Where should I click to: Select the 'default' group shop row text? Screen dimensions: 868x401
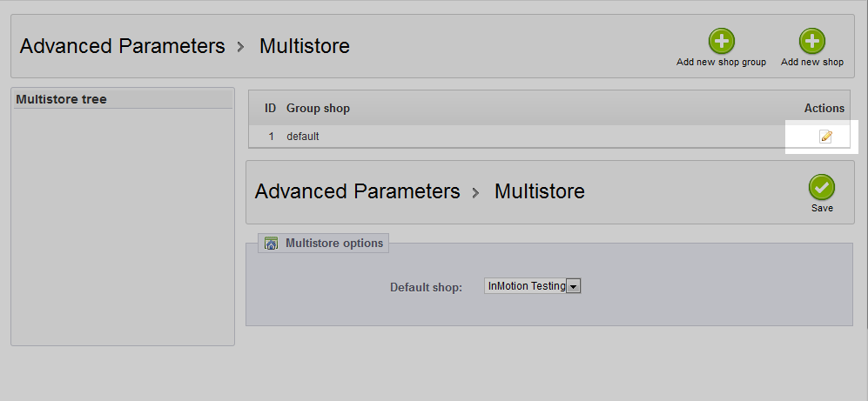pyautogui.click(x=303, y=136)
